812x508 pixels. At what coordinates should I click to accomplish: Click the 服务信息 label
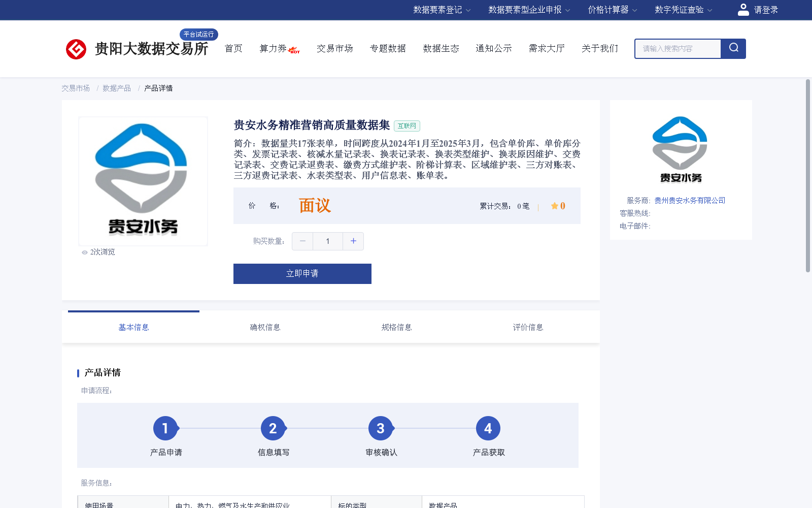coord(96,483)
